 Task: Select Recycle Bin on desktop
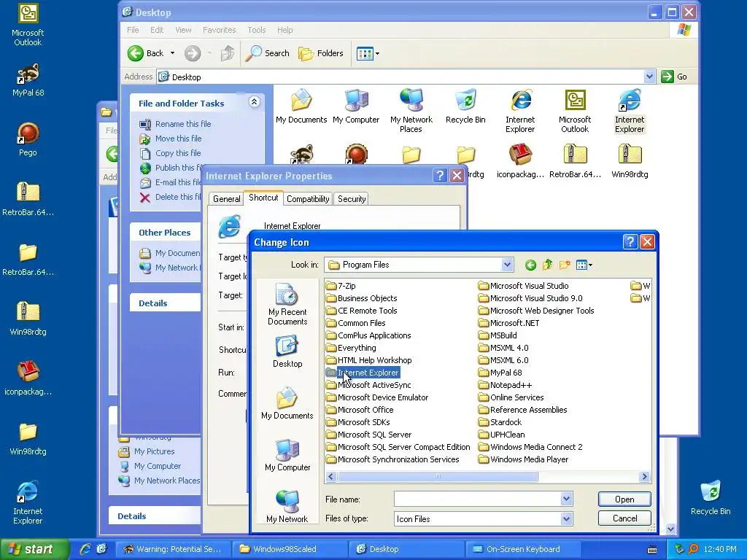[x=711, y=498]
